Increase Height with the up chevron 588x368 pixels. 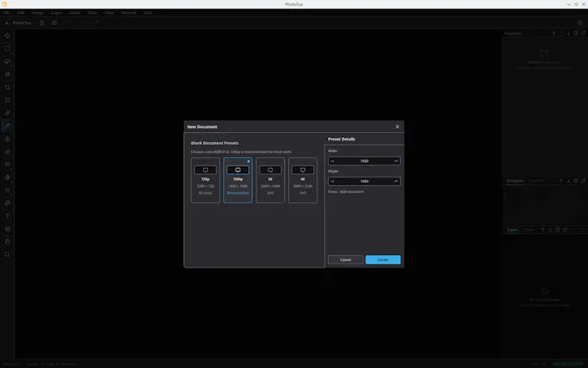tap(396, 181)
